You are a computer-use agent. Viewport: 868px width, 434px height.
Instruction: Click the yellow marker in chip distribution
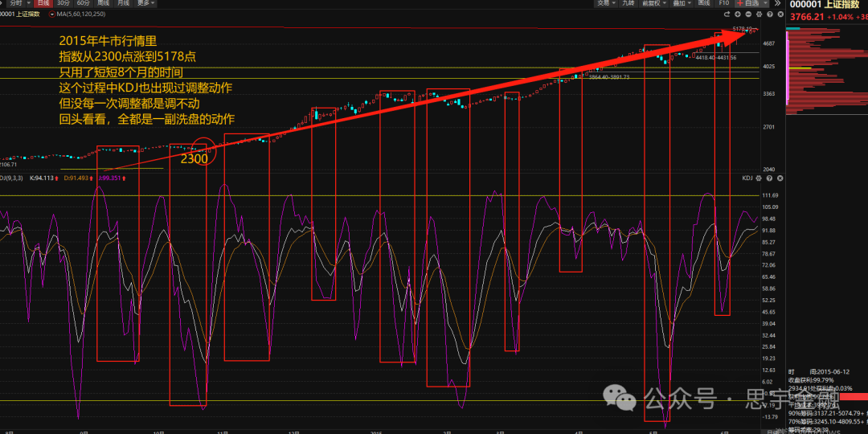tap(800, 68)
